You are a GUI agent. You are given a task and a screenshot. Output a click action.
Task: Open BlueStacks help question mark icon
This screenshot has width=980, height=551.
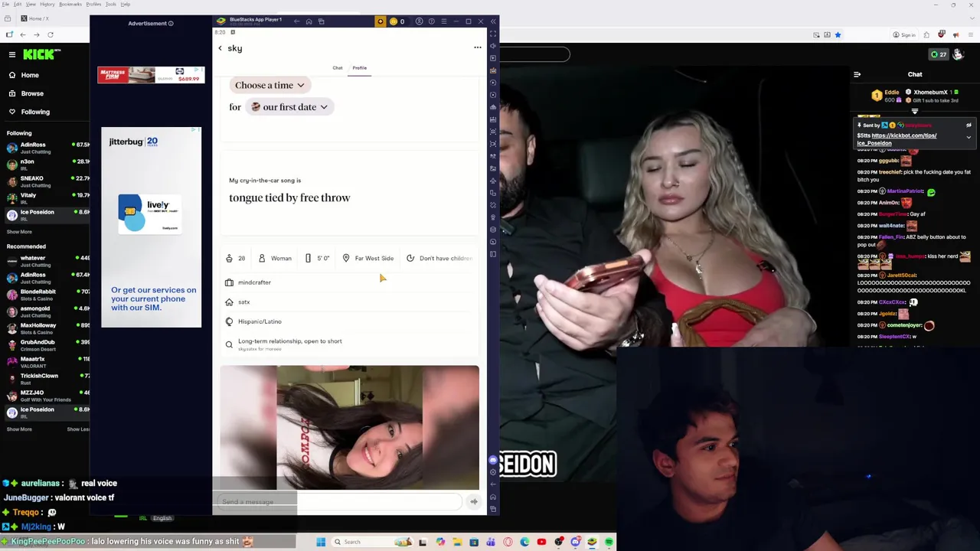(x=431, y=21)
